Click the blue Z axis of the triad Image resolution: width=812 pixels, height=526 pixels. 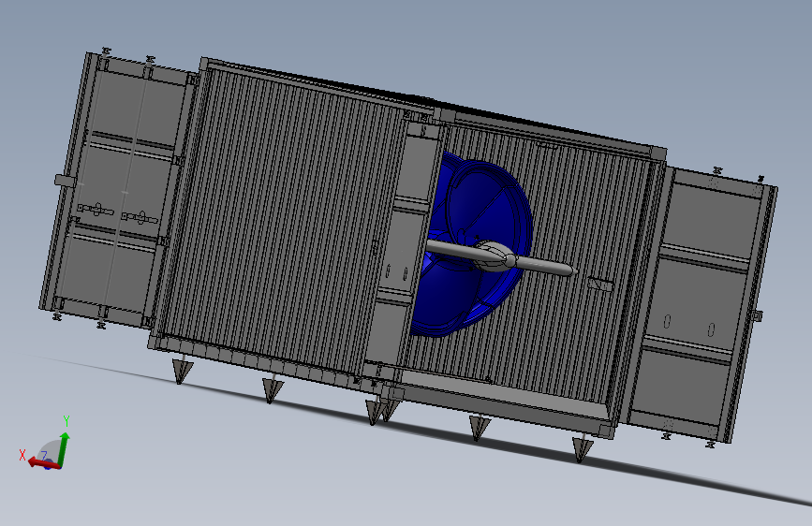[x=48, y=465]
